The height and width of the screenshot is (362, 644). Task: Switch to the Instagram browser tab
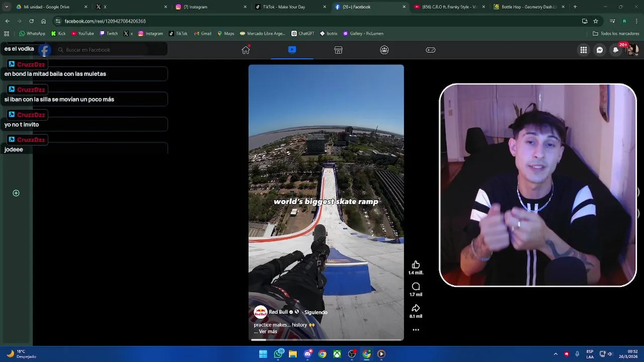(x=211, y=7)
